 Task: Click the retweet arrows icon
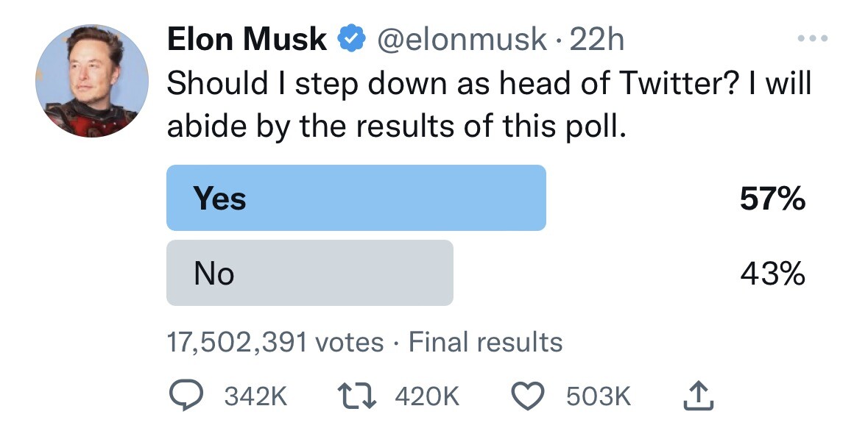pos(358,396)
